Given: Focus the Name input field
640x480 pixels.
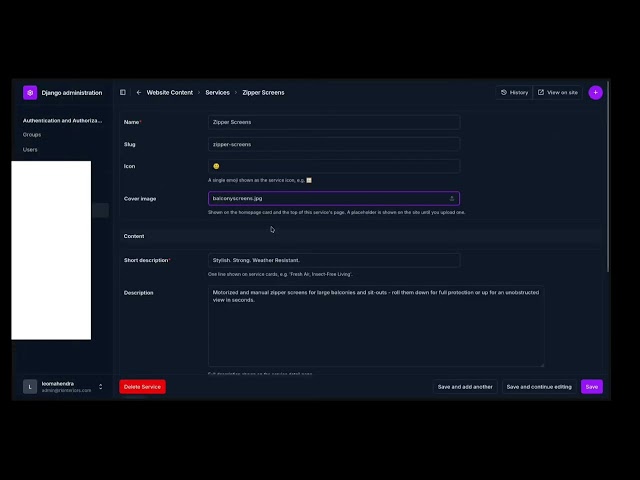Looking at the screenshot, I should [x=334, y=122].
